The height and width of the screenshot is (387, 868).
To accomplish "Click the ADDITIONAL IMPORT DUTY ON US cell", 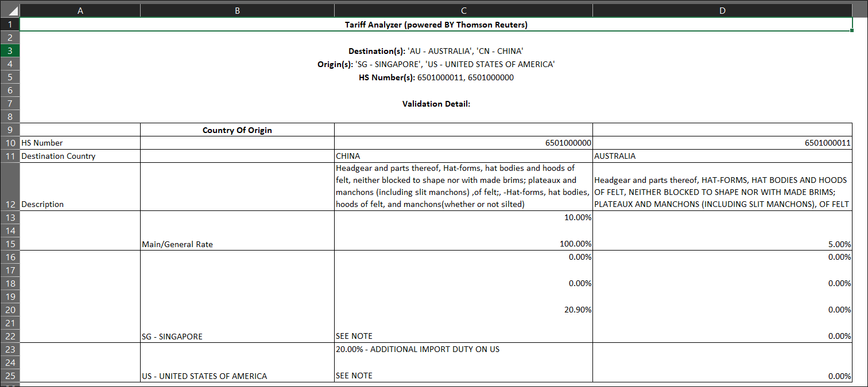I will coord(463,349).
